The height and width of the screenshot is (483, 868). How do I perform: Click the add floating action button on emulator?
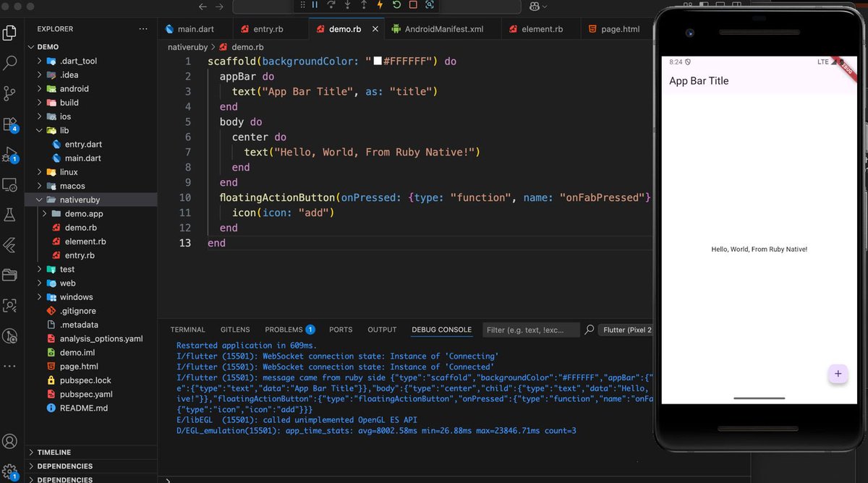pyautogui.click(x=838, y=374)
